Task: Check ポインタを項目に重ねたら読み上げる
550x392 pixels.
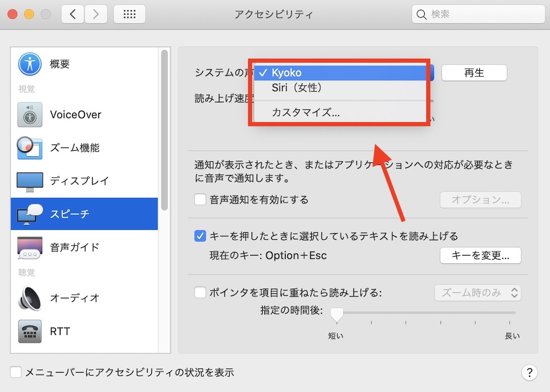Action: (x=200, y=292)
